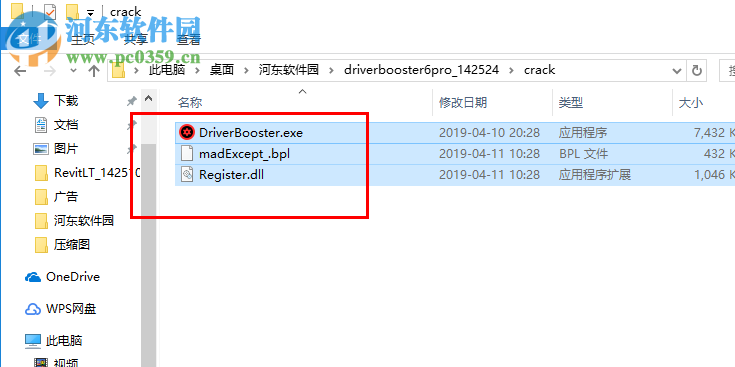
Task: Expand the chevron after 桌面 in path
Action: pos(247,71)
